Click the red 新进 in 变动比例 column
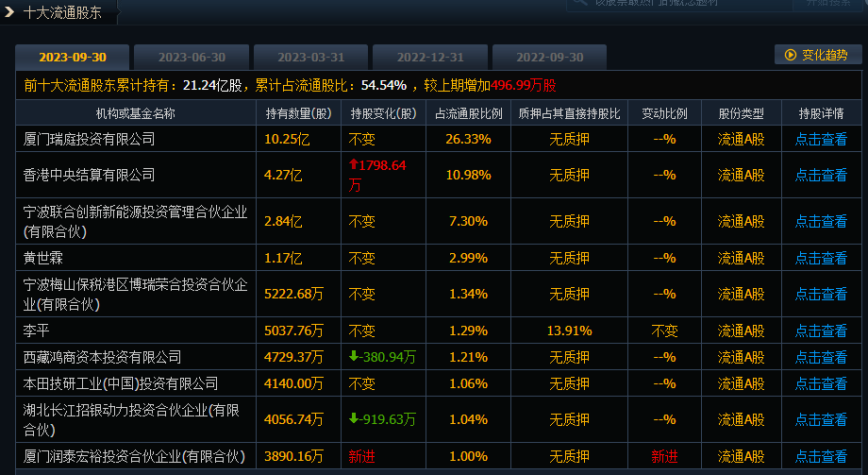 [664, 456]
